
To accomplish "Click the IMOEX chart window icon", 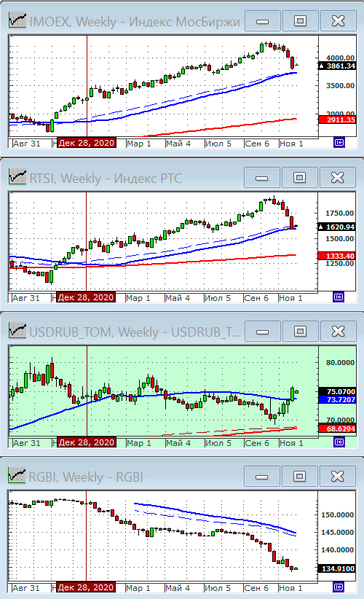I will (17, 20).
